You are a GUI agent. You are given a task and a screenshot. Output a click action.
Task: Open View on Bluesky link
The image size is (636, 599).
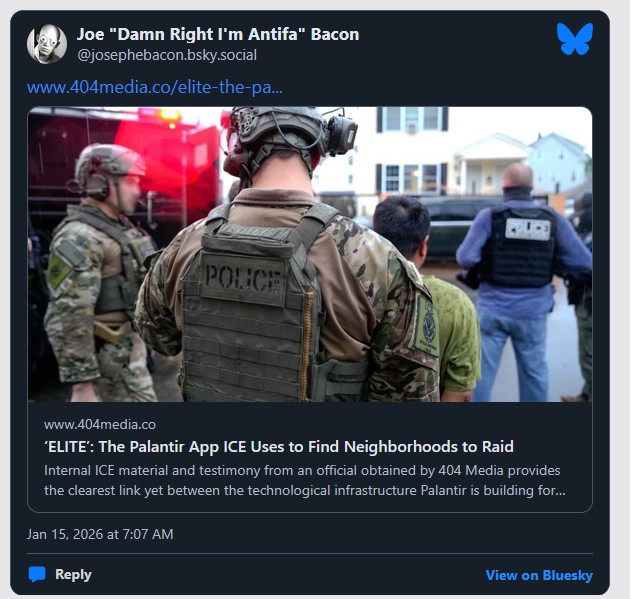click(x=539, y=575)
